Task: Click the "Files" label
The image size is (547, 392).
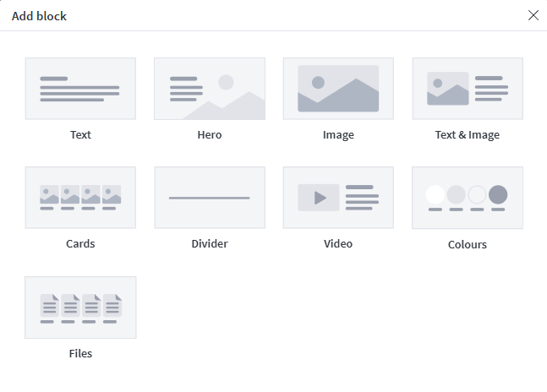Action: (80, 353)
